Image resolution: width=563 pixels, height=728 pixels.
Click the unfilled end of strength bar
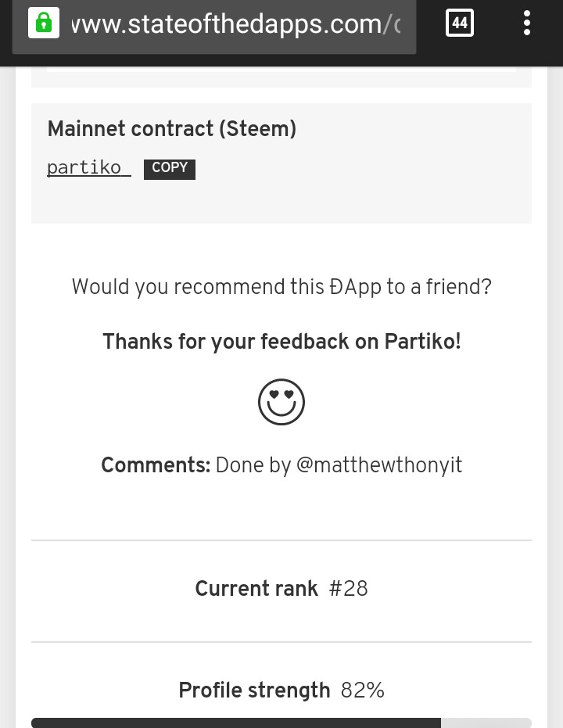[x=486, y=723]
